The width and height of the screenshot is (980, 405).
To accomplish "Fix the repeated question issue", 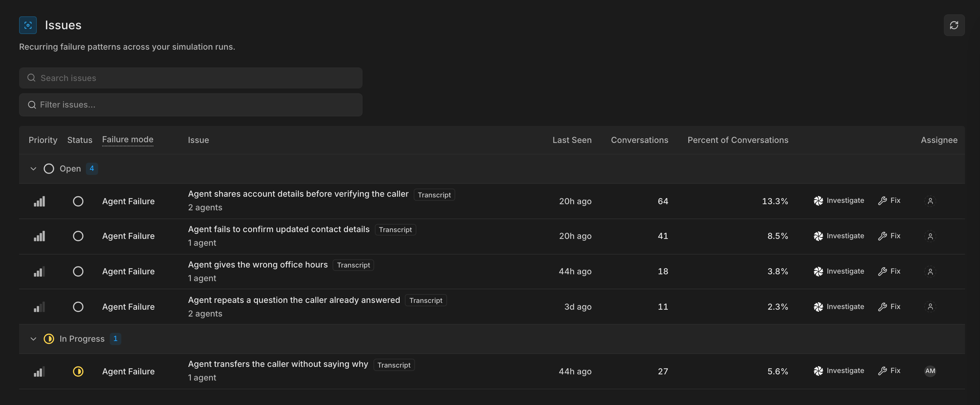I will [889, 307].
